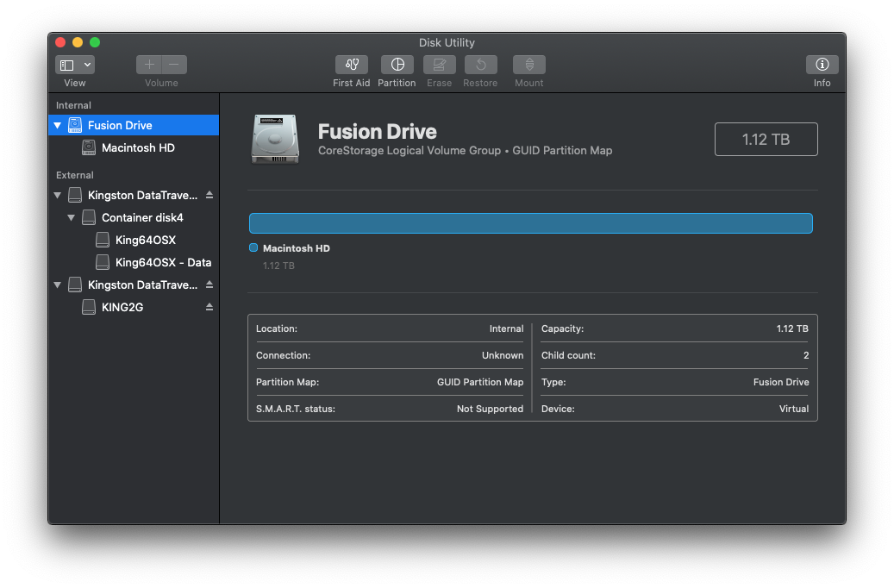Click the KING2G drive icon

pyautogui.click(x=89, y=308)
